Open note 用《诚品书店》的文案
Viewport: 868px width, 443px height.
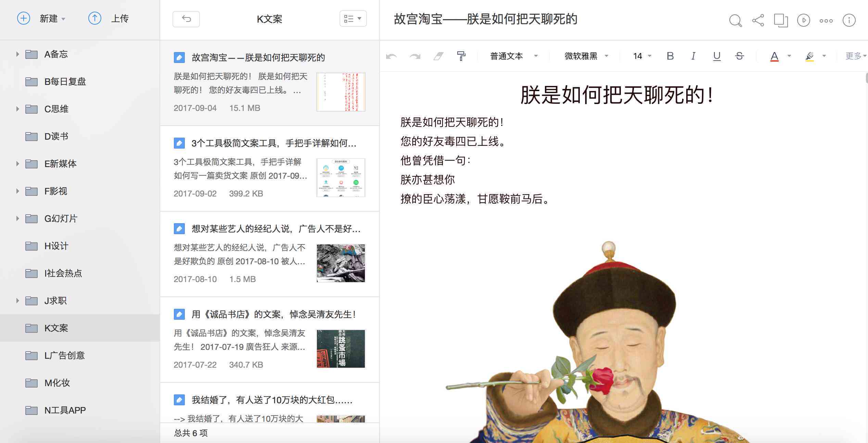(270, 340)
